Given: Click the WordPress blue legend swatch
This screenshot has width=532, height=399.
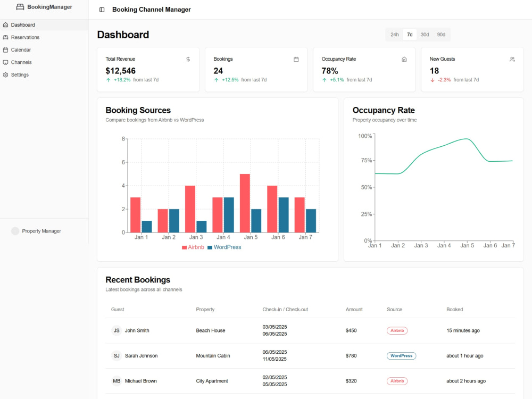Looking at the screenshot, I should tap(210, 248).
